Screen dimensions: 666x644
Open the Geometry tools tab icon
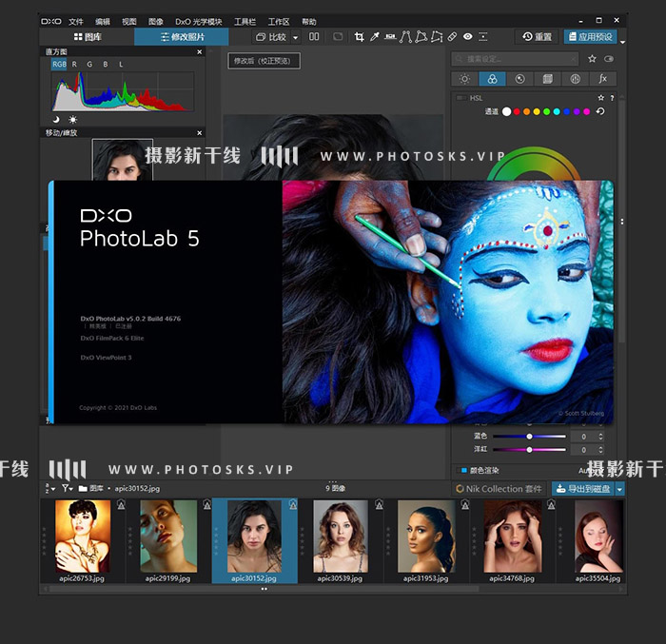(x=547, y=79)
